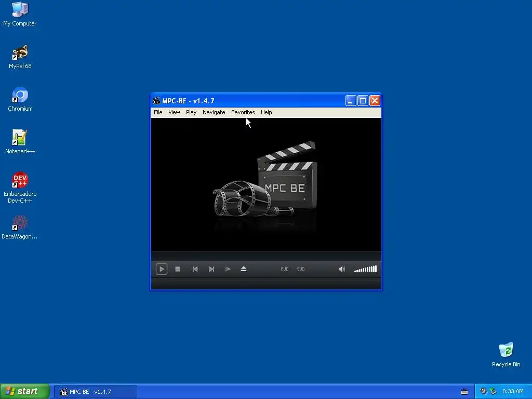Viewport: 532px width, 399px height.
Task: Mute audio with the speaker icon
Action: [x=342, y=269]
